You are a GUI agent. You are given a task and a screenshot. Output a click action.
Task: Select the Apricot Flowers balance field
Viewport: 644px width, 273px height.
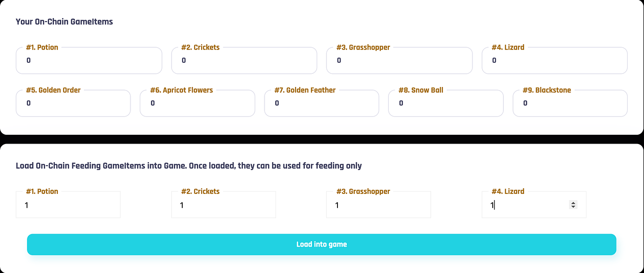[x=197, y=103]
